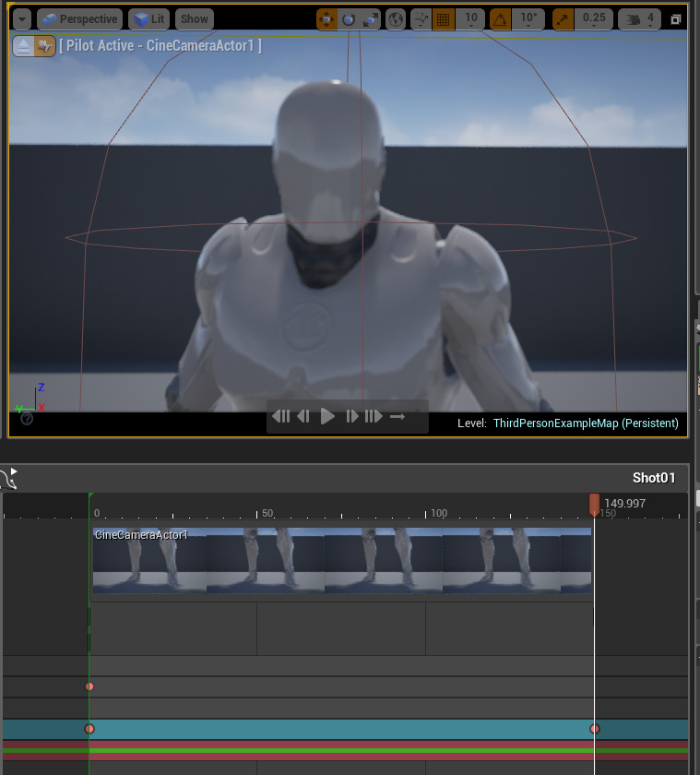The width and height of the screenshot is (700, 775).
Task: Open the Lit view mode dropdown
Action: pos(149,19)
